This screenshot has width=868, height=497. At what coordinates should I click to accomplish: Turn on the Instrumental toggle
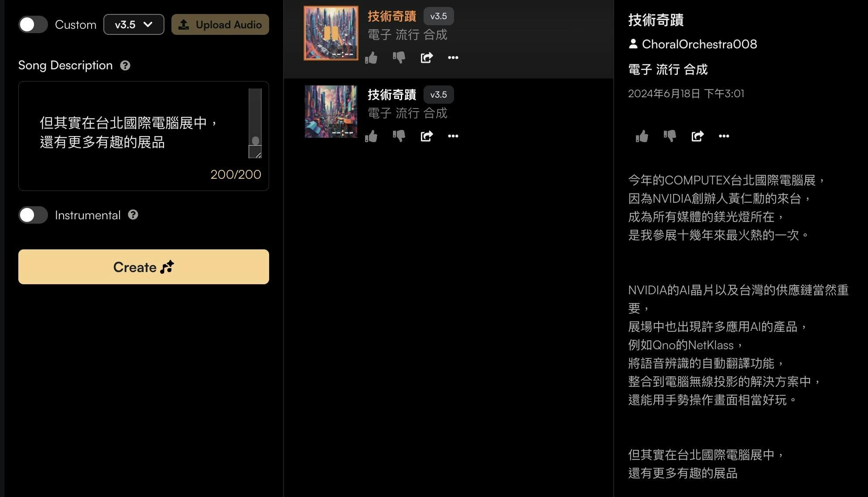(x=33, y=215)
